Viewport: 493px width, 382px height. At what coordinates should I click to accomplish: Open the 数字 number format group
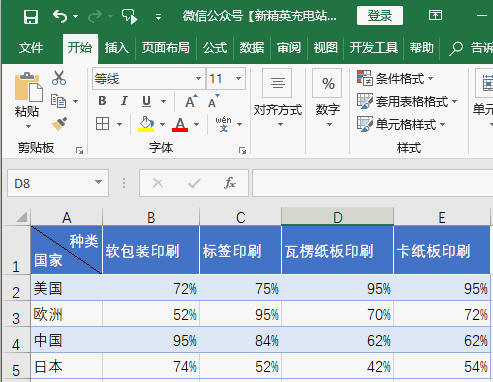point(328,98)
